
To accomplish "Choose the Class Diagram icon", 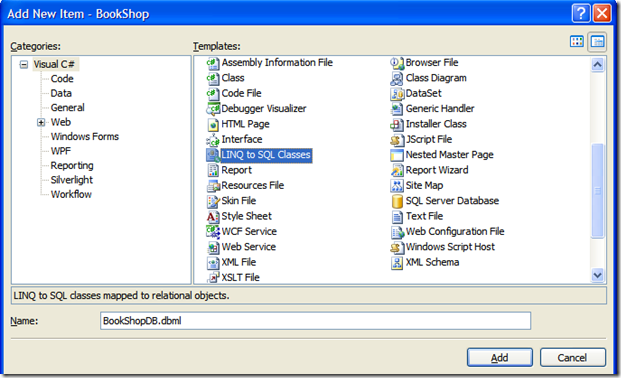I will click(397, 78).
